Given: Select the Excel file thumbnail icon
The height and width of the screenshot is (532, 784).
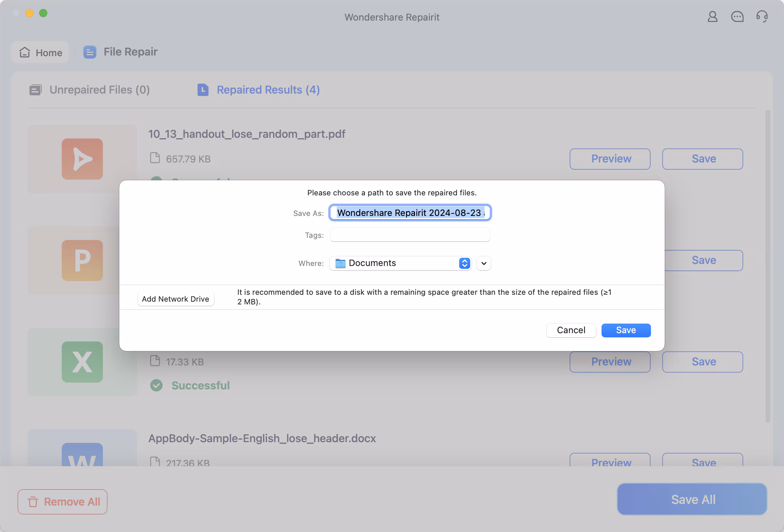Looking at the screenshot, I should click(82, 362).
